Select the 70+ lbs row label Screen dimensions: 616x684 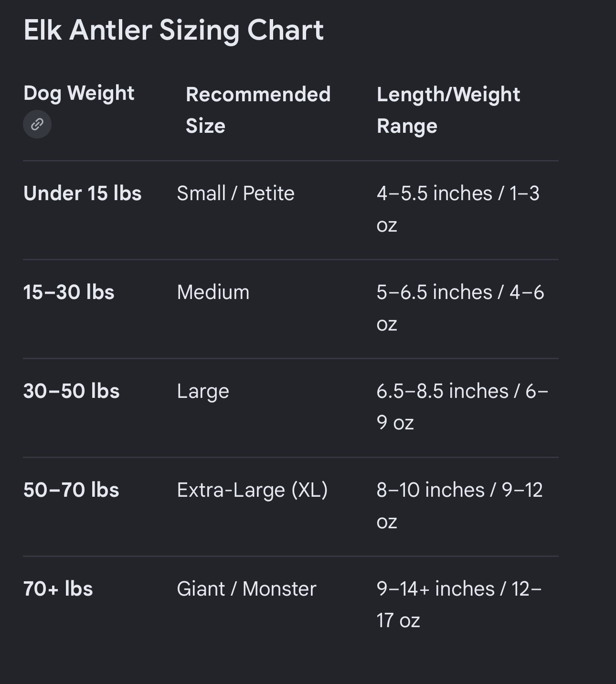pos(58,589)
